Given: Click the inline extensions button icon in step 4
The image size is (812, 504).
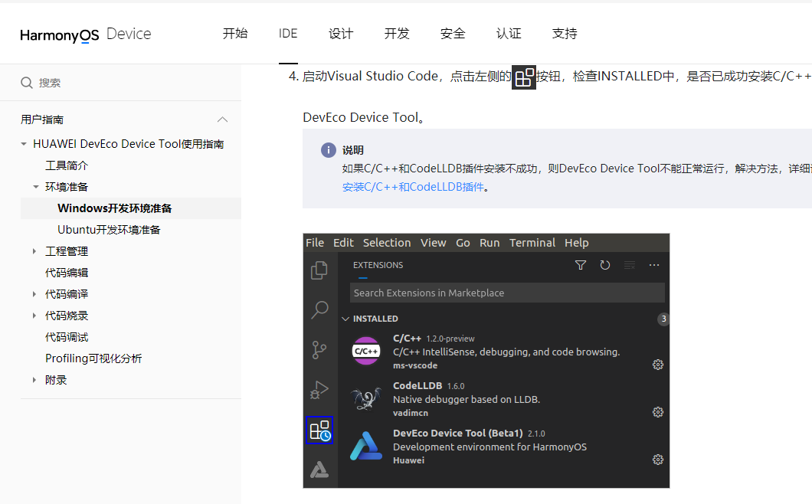Looking at the screenshot, I should [523, 77].
